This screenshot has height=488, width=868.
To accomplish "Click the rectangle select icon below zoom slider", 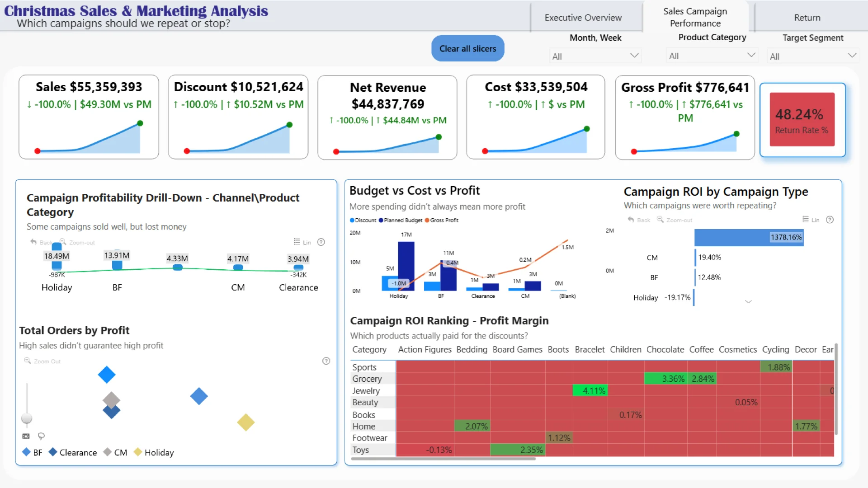I will point(26,436).
